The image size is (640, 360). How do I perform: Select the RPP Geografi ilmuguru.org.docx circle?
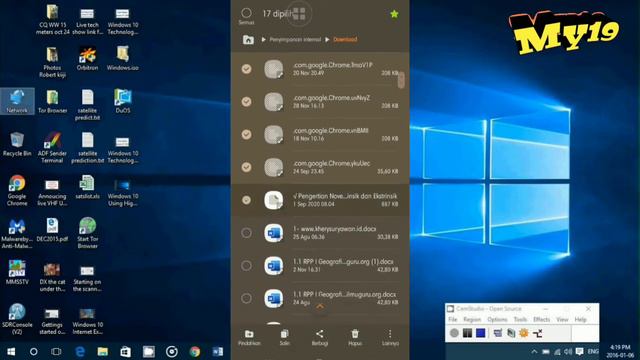pyautogui.click(x=246, y=298)
